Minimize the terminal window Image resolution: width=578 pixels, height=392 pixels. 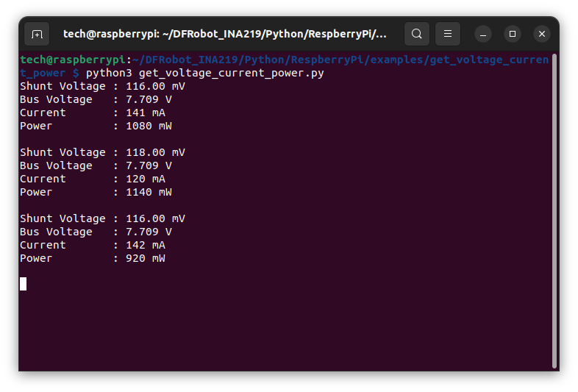point(483,34)
